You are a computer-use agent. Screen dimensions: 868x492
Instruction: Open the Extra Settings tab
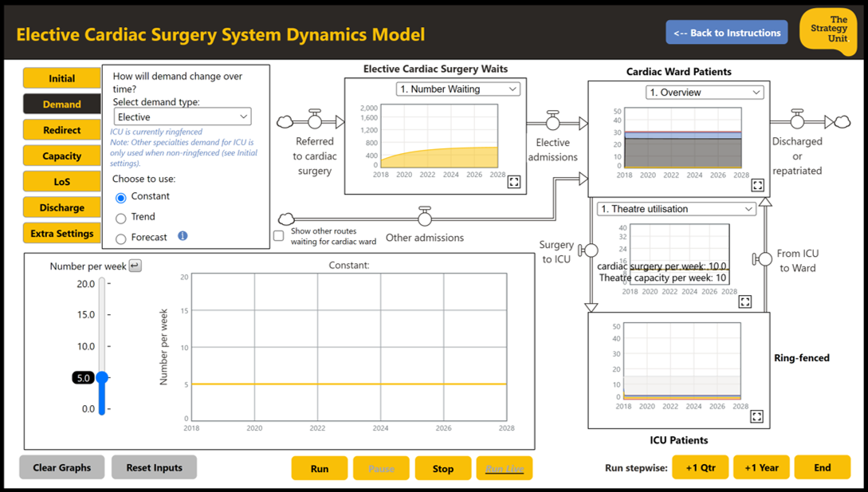(x=62, y=234)
